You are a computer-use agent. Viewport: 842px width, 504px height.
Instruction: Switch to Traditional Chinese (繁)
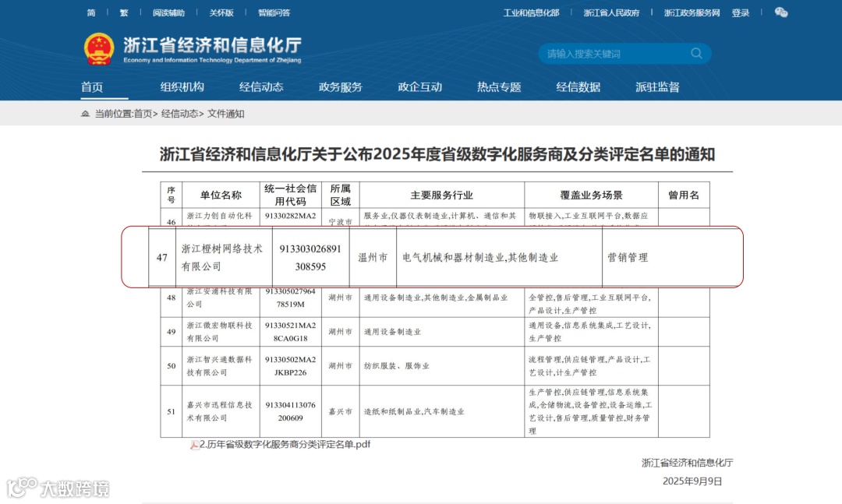[x=124, y=13]
